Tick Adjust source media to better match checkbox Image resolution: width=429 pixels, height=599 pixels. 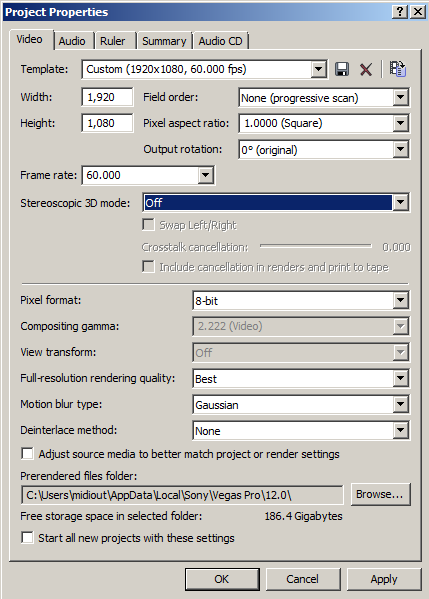click(27, 453)
